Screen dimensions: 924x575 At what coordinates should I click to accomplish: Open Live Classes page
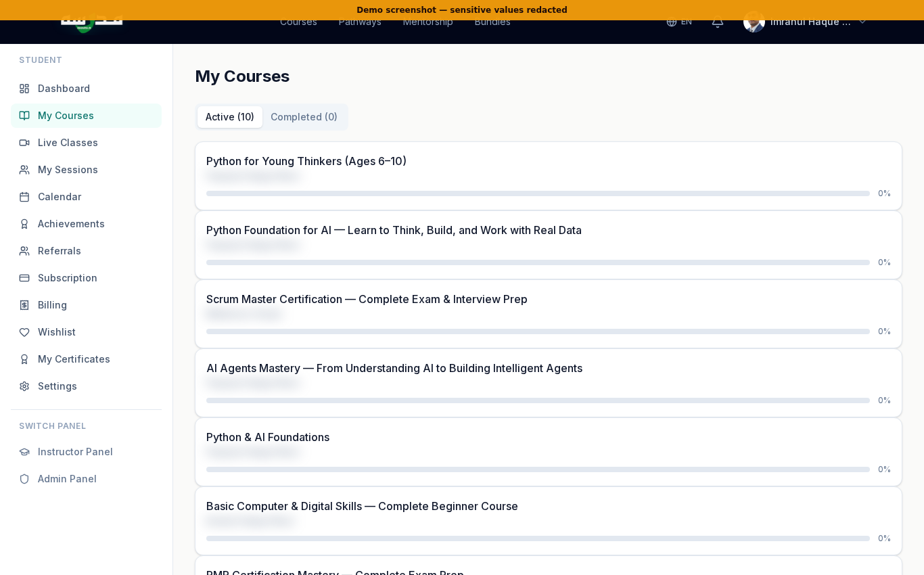tap(86, 143)
